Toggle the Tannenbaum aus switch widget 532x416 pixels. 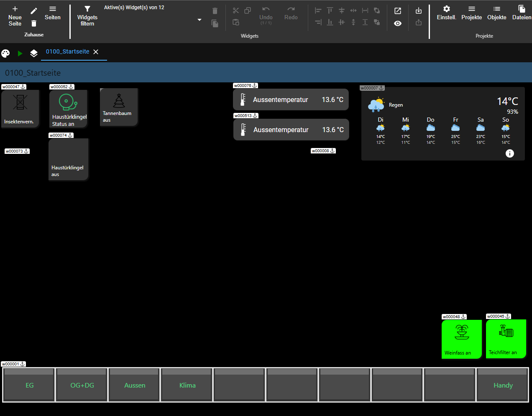(119, 107)
